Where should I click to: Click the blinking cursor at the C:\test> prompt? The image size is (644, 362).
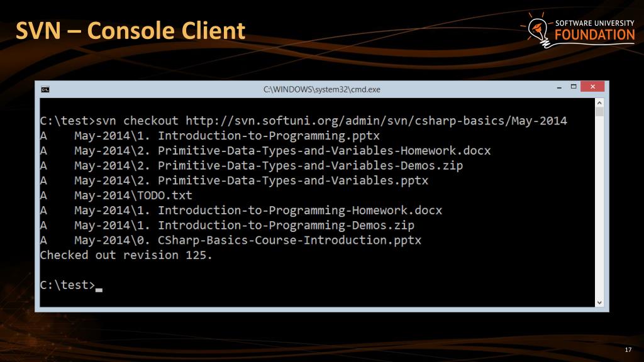(99, 290)
